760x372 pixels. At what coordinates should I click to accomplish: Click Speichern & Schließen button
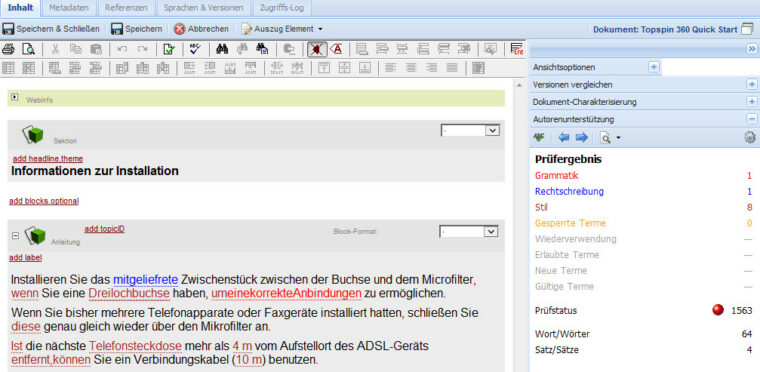tap(51, 29)
